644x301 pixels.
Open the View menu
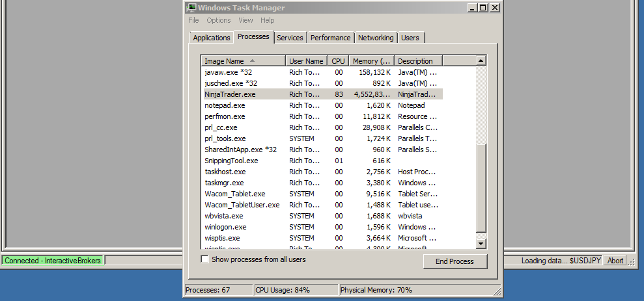click(245, 20)
